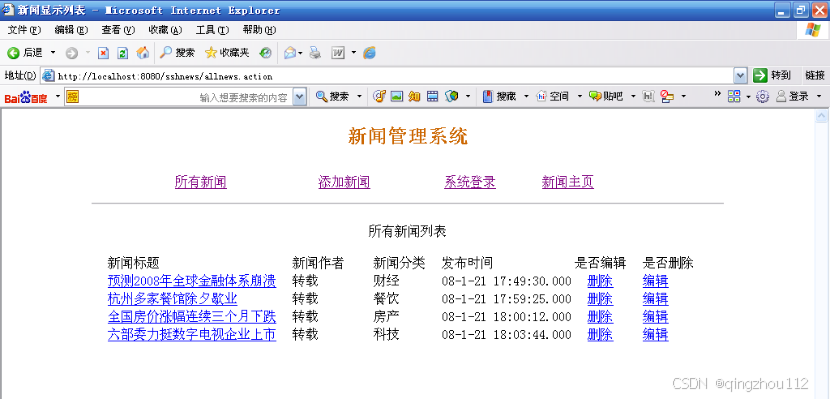The height and width of the screenshot is (399, 830).
Task: Open the History icon
Action: point(266,53)
